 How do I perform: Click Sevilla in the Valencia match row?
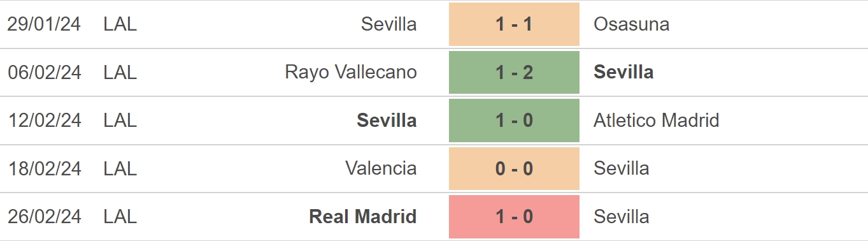point(622,168)
